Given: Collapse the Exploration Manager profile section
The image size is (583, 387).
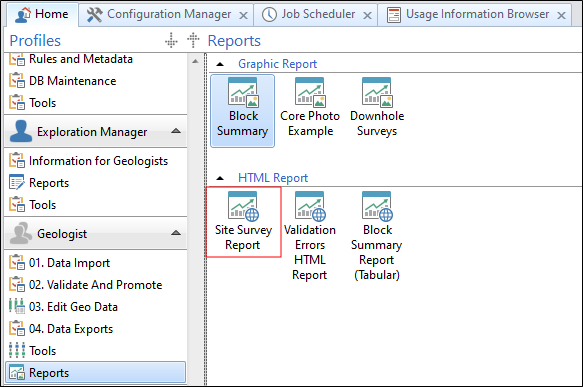Looking at the screenshot, I should [x=176, y=131].
